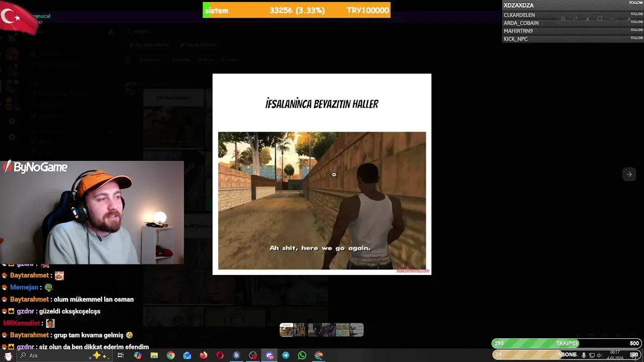Click the forward/share arrow in the viewer toolbar
This screenshot has height=362, width=644.
tap(576, 19)
